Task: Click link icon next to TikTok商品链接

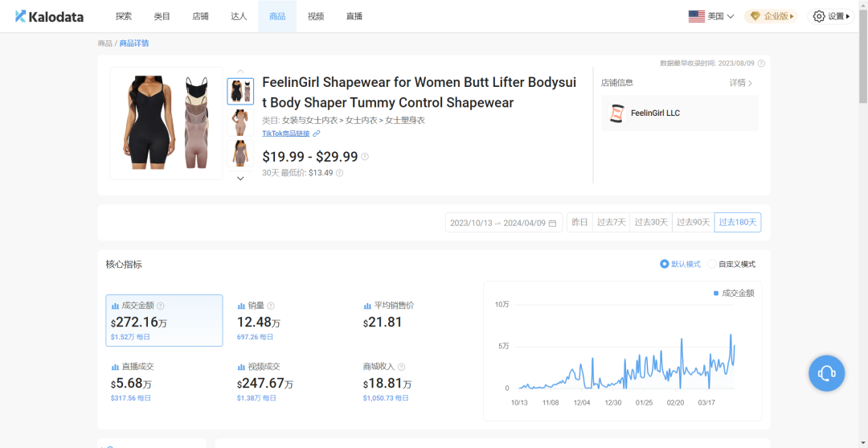Action: coord(317,134)
